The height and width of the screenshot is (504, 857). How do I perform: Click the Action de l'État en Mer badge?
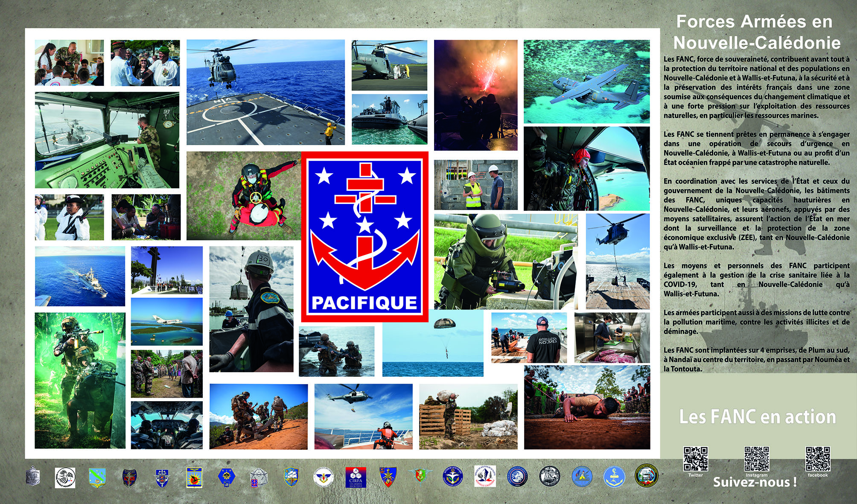(x=452, y=477)
